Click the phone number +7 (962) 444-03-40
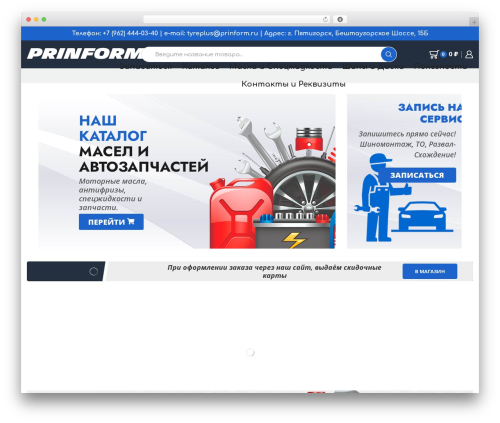This screenshot has width=500, height=423. pos(130,33)
